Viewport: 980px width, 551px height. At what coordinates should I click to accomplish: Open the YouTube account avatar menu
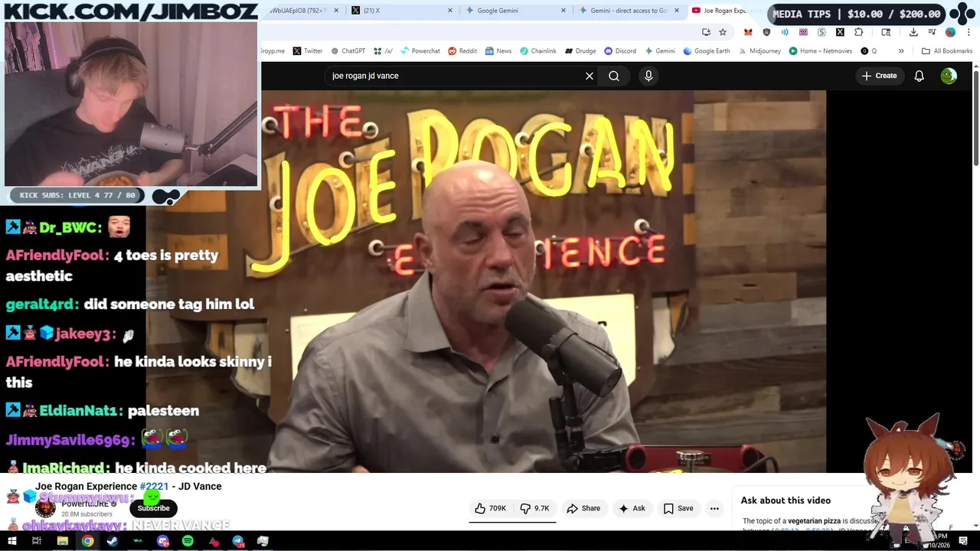pyautogui.click(x=949, y=76)
